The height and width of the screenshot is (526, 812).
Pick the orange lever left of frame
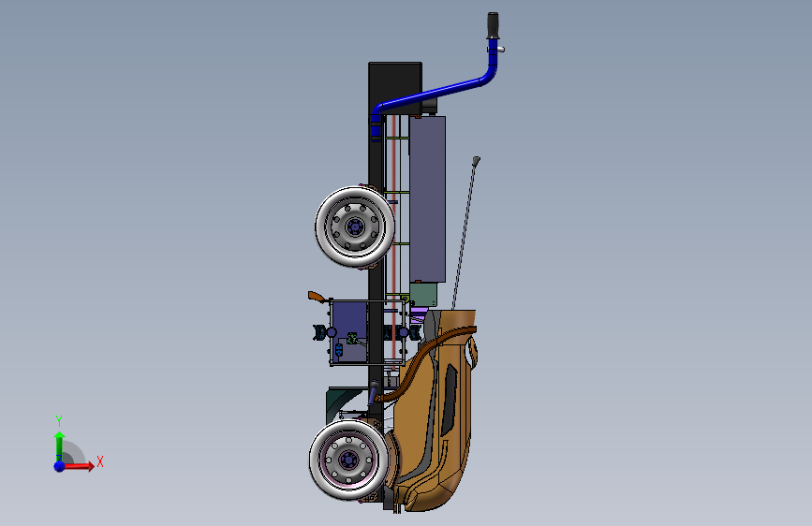(317, 297)
